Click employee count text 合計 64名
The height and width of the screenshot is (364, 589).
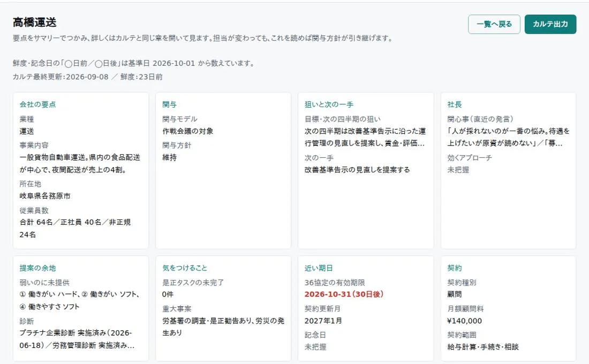tap(36, 222)
